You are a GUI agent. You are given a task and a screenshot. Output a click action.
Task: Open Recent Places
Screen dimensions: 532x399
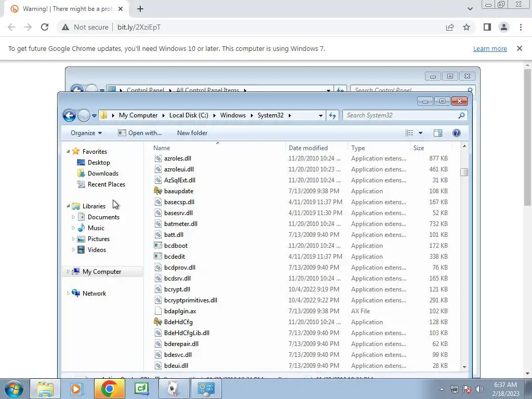[106, 184]
